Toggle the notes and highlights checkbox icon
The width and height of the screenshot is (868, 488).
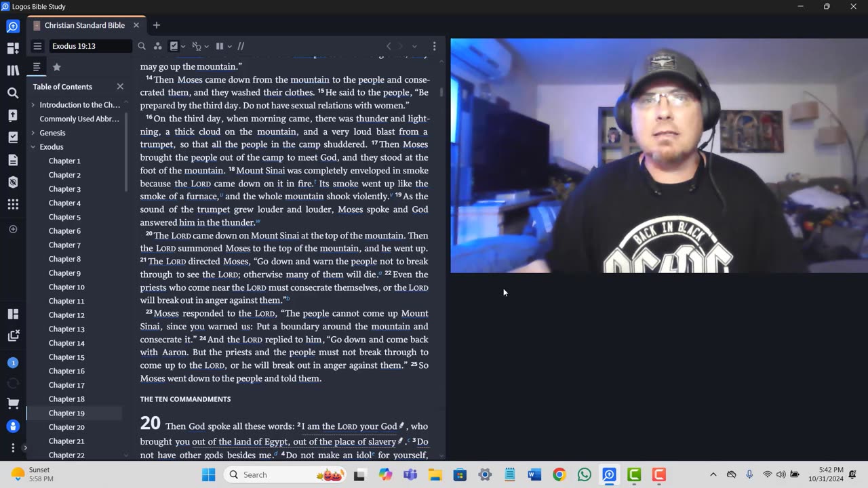(174, 46)
